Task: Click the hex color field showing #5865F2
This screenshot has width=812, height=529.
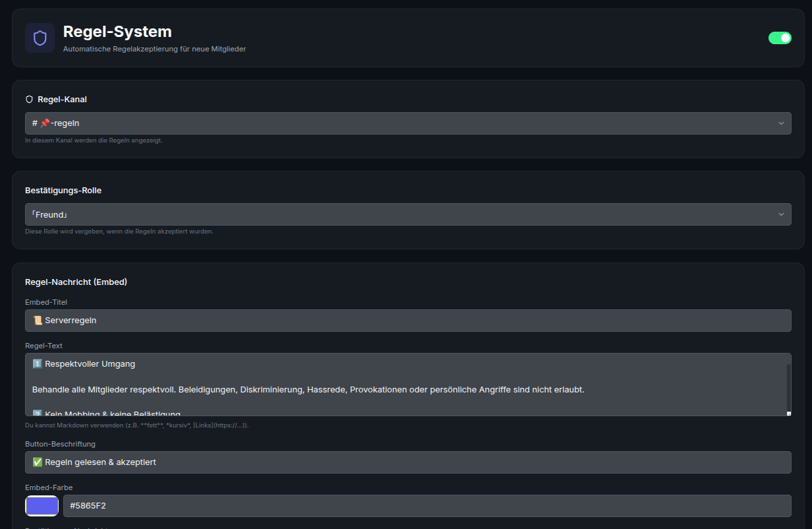Action: point(427,506)
